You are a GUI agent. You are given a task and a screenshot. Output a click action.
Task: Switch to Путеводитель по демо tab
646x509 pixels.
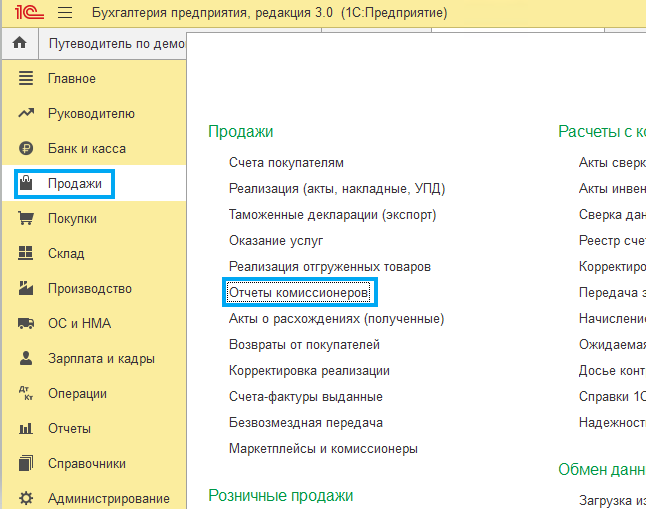pos(116,44)
